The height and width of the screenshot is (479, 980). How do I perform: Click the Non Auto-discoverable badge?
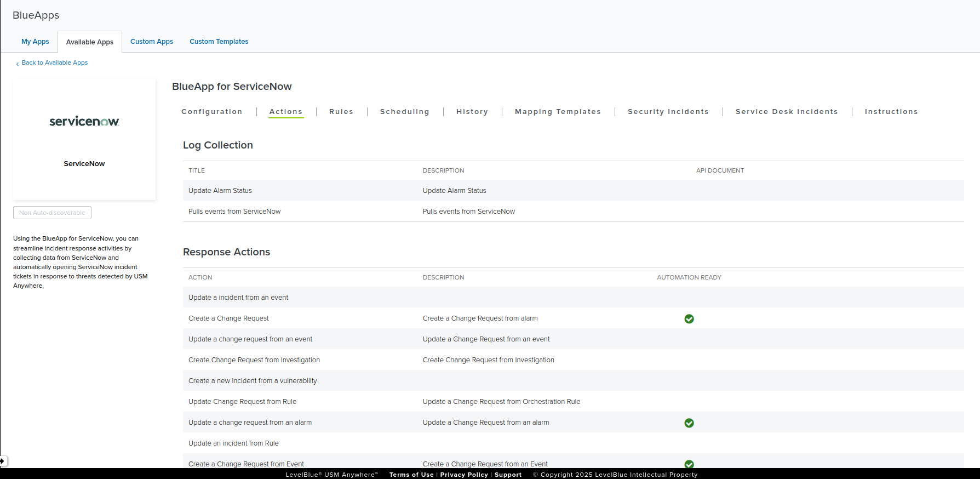[52, 213]
